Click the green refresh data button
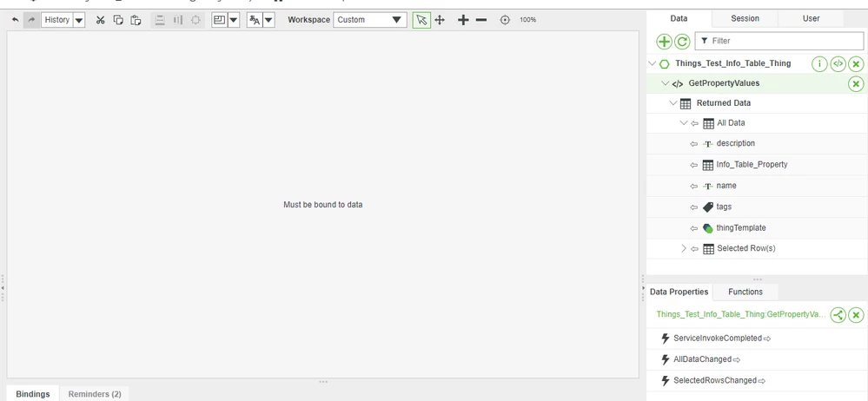868x401 pixels. tap(682, 41)
